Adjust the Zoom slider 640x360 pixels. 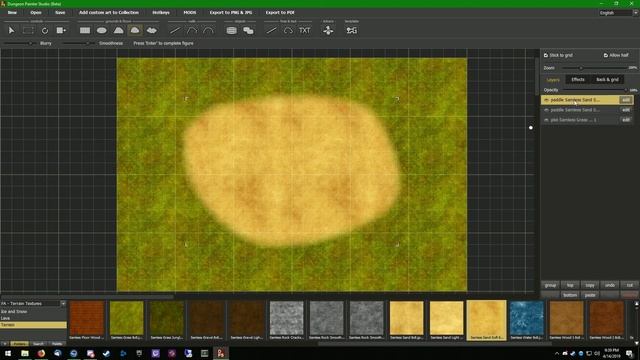pos(594,68)
